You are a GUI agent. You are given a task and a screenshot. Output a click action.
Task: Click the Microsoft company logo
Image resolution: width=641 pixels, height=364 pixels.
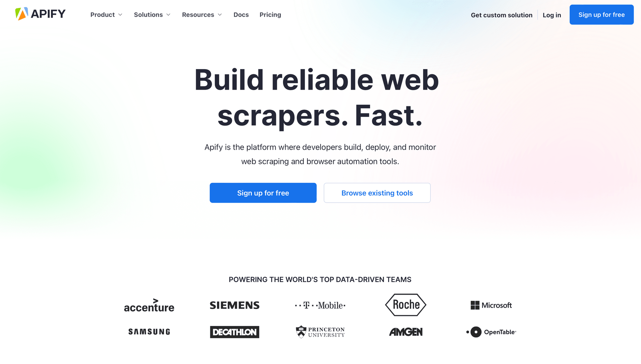coord(491,305)
